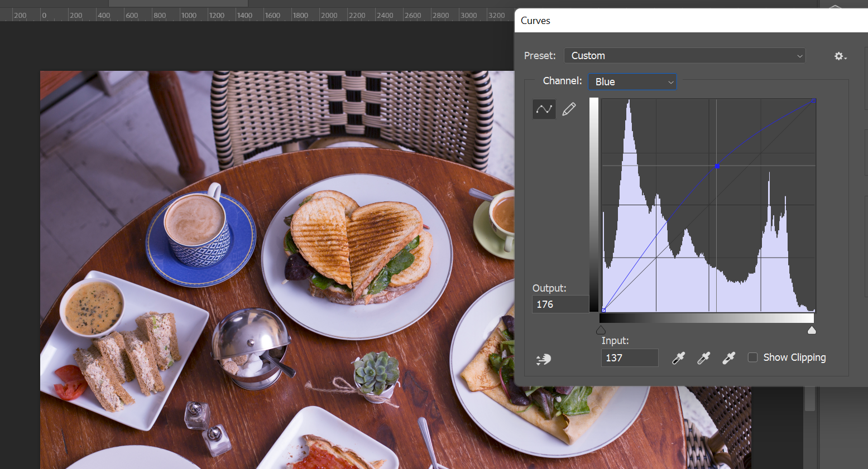The image size is (868, 469).
Task: Select the curve's bottom-left endpoint
Action: 603,310
